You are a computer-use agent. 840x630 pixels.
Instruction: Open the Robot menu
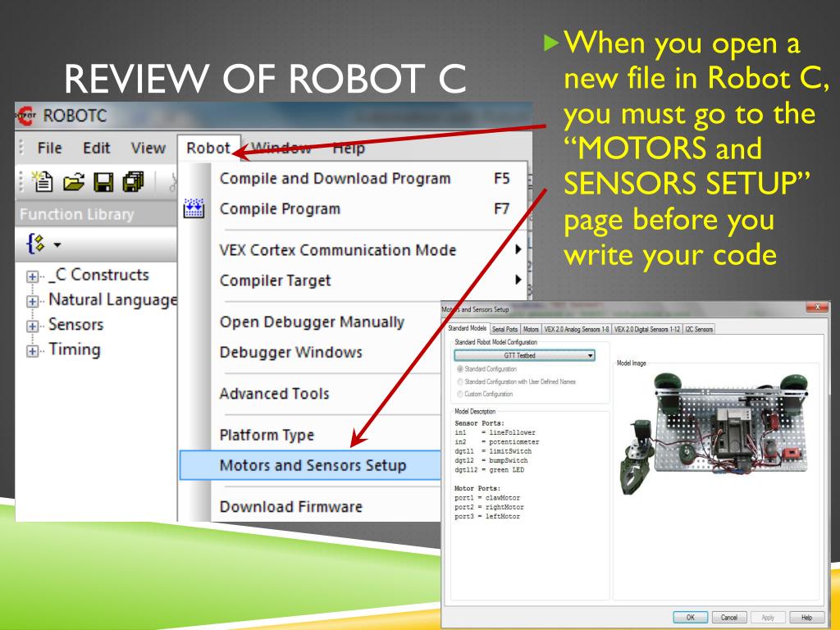coord(208,148)
